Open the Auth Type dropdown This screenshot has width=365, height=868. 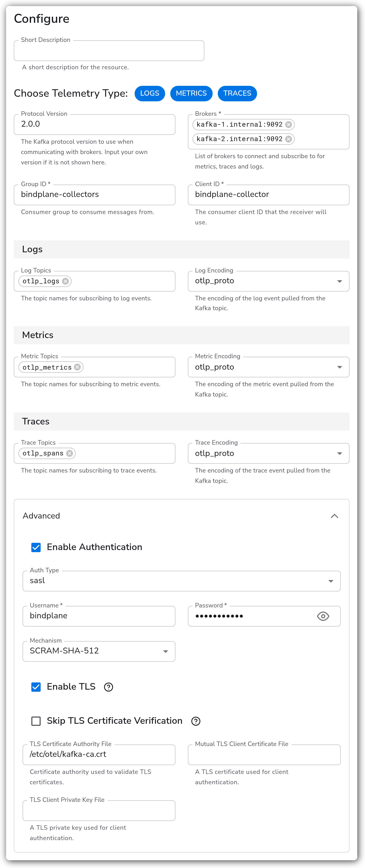click(181, 581)
